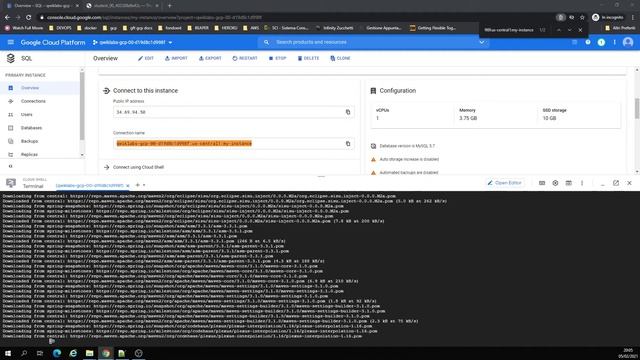The height and width of the screenshot is (360, 640).
Task: Click EDIT in the instance toolbar
Action: (146, 58)
